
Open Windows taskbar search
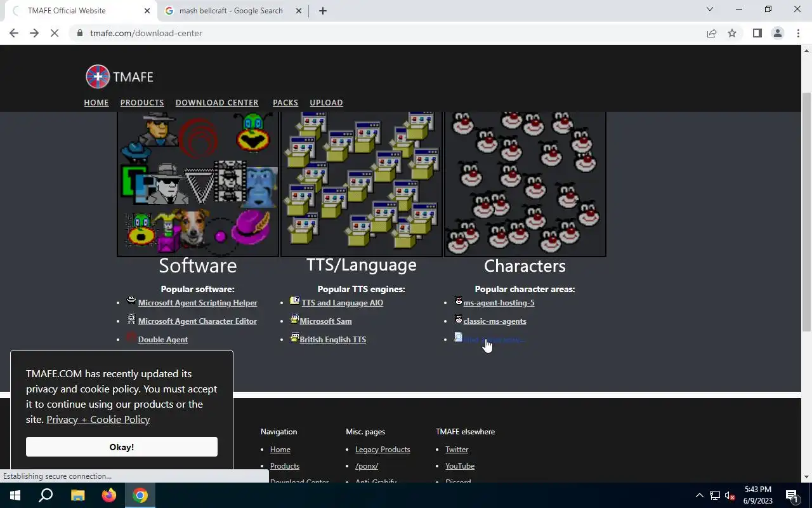46,495
